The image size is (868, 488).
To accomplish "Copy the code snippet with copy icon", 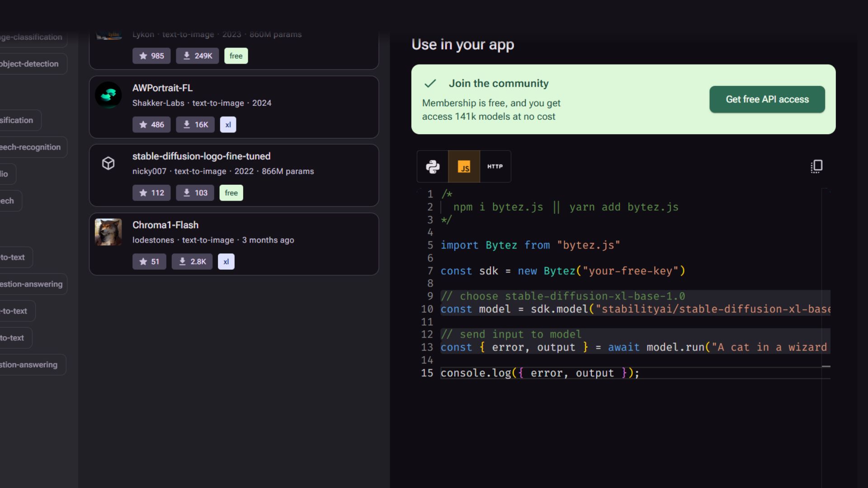I will pyautogui.click(x=816, y=167).
